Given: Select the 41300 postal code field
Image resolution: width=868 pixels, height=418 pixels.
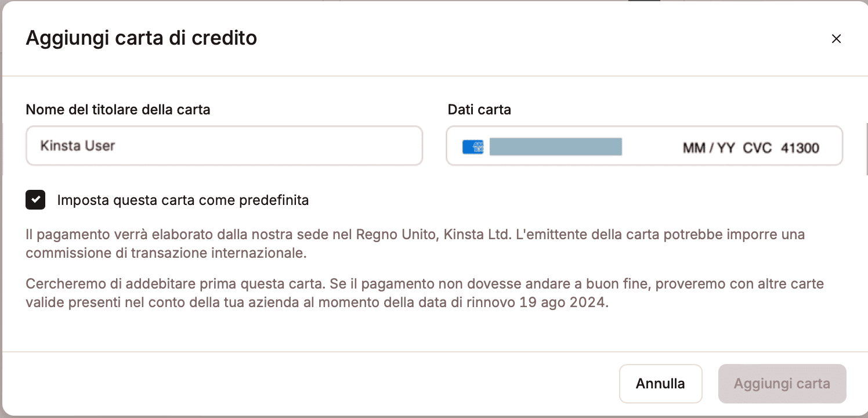Looking at the screenshot, I should pos(800,148).
